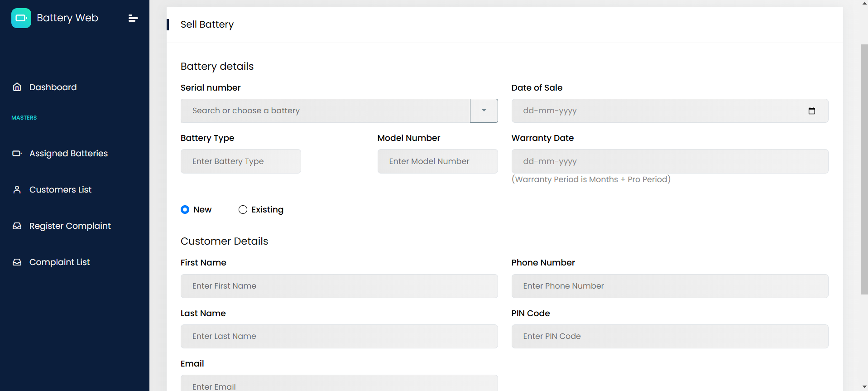
Task: Select the New customer radio button
Action: click(185, 210)
